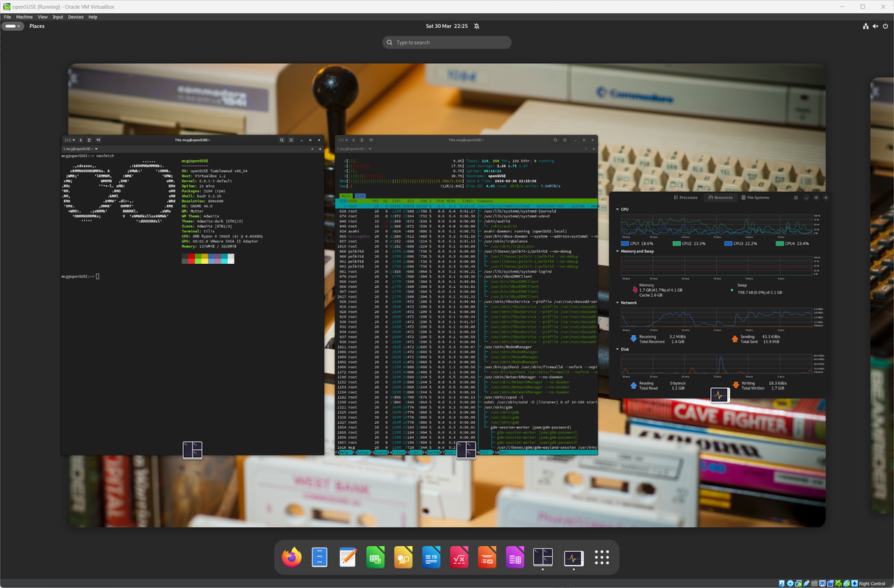
Task: Click the Memory pie color indicator
Action: tap(634, 290)
